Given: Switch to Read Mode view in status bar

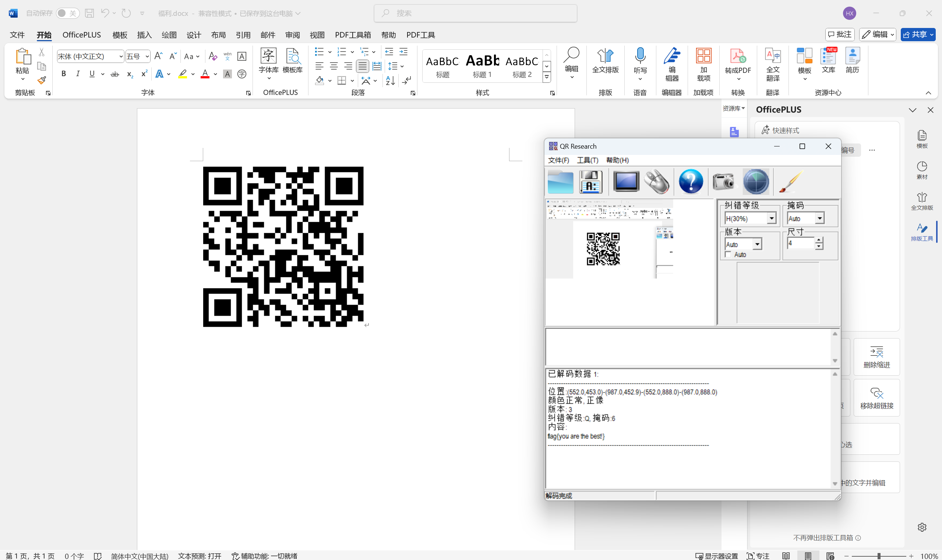Looking at the screenshot, I should [786, 556].
